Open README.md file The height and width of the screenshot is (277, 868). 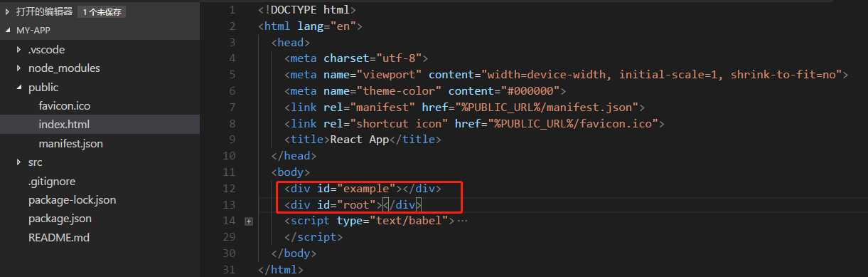58,238
